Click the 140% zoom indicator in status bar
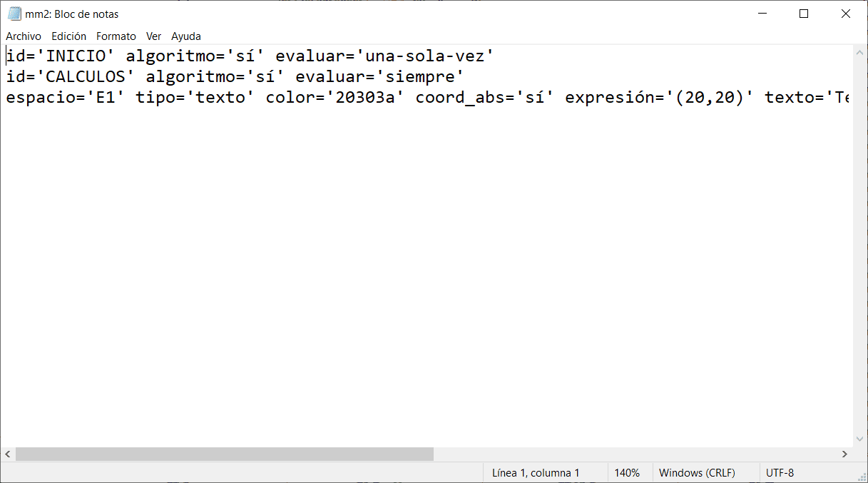Viewport: 868px width, 483px height. click(627, 472)
